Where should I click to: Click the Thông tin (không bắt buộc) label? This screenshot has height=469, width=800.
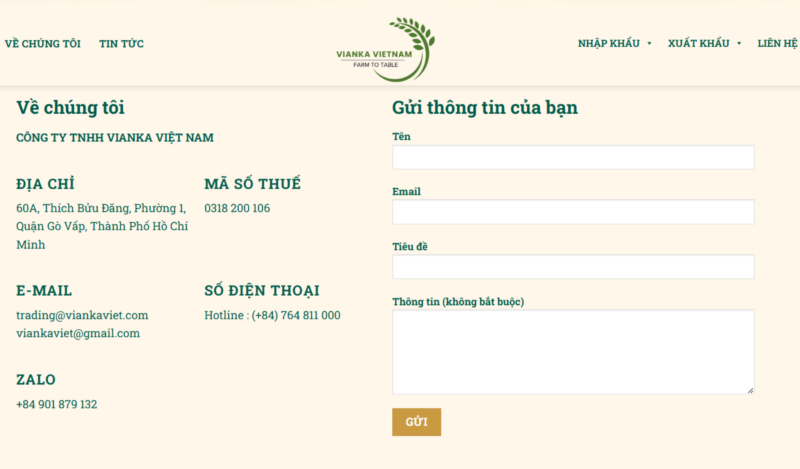coord(458,302)
